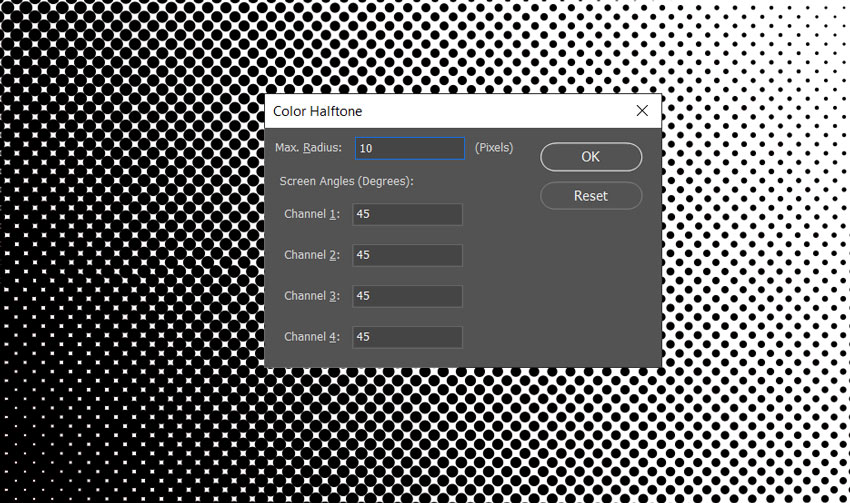The image size is (850, 503).
Task: Select the Channel 3 angle field
Action: point(407,296)
